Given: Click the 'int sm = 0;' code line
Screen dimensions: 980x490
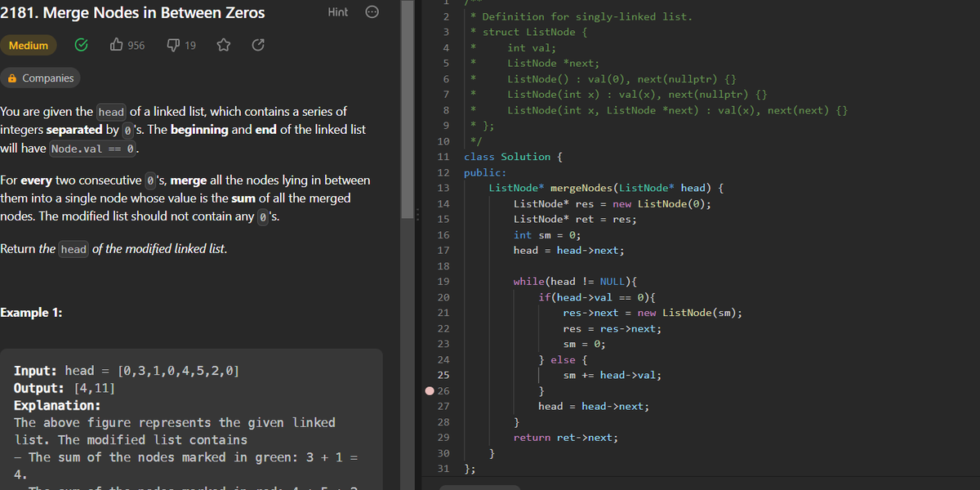Looking at the screenshot, I should click(x=547, y=235).
